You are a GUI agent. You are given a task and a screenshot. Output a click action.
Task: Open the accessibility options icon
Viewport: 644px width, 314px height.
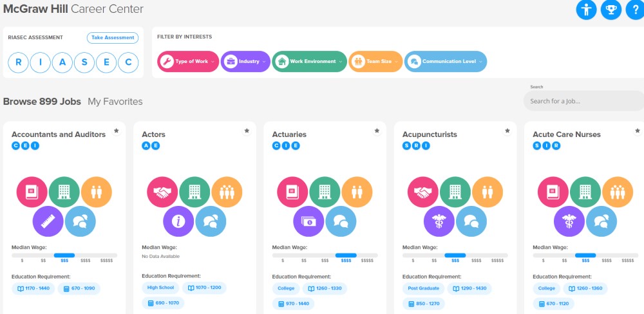tap(586, 10)
